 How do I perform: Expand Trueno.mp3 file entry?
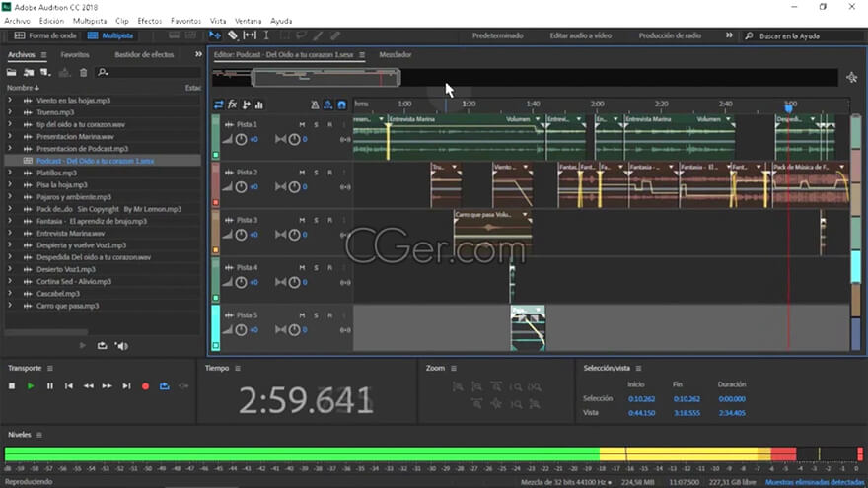tap(10, 112)
